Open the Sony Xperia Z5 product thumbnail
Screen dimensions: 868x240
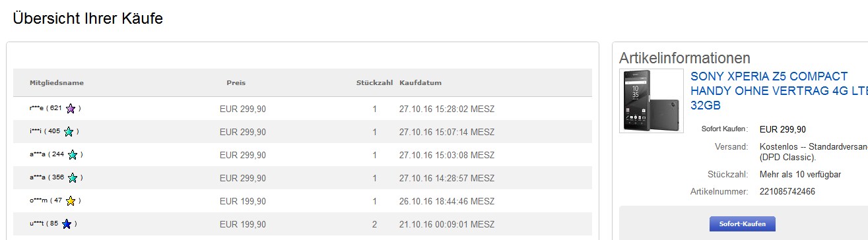[651, 101]
